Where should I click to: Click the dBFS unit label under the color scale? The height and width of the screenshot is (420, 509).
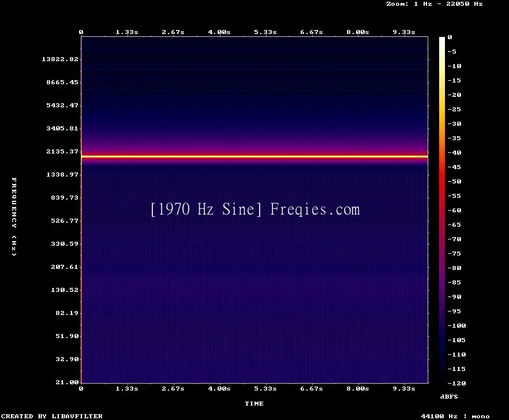click(x=449, y=396)
